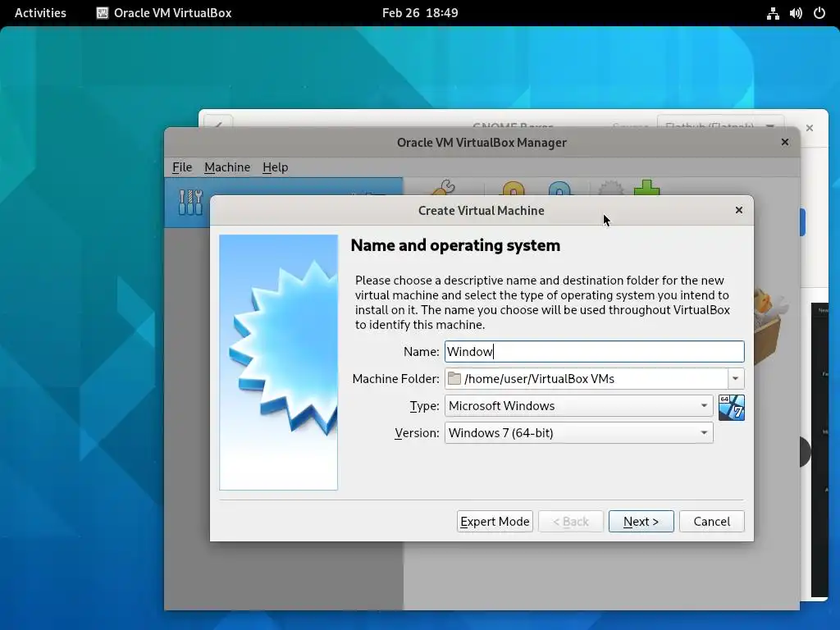Click the blue Export toolbar icon
This screenshot has height=630, width=840.
point(559,189)
